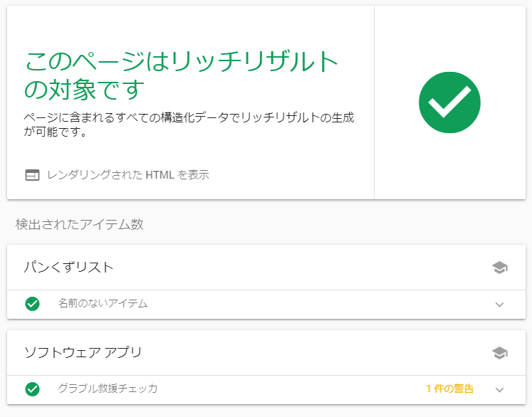
Task: Open learn-more cap icon for ソフトウェア アプリ
Action: point(499,353)
